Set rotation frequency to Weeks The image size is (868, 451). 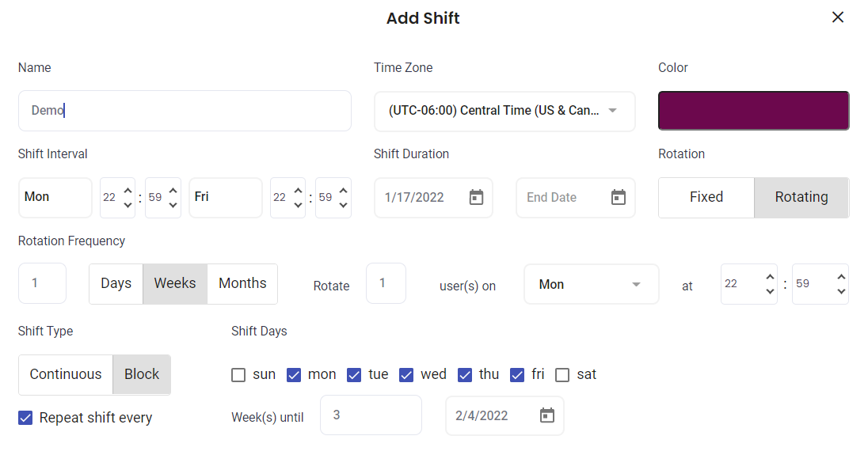175,283
